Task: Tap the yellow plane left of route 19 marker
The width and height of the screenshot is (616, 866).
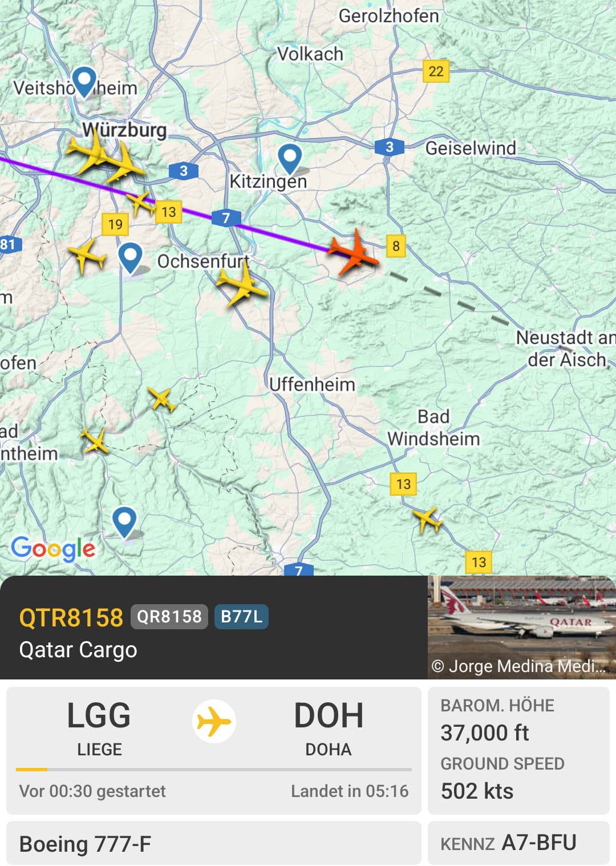Action: (x=87, y=256)
